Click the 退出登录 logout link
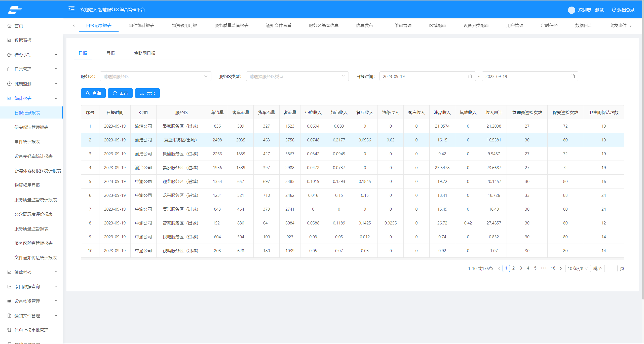Screen dimensions: 644x344 (623, 10)
